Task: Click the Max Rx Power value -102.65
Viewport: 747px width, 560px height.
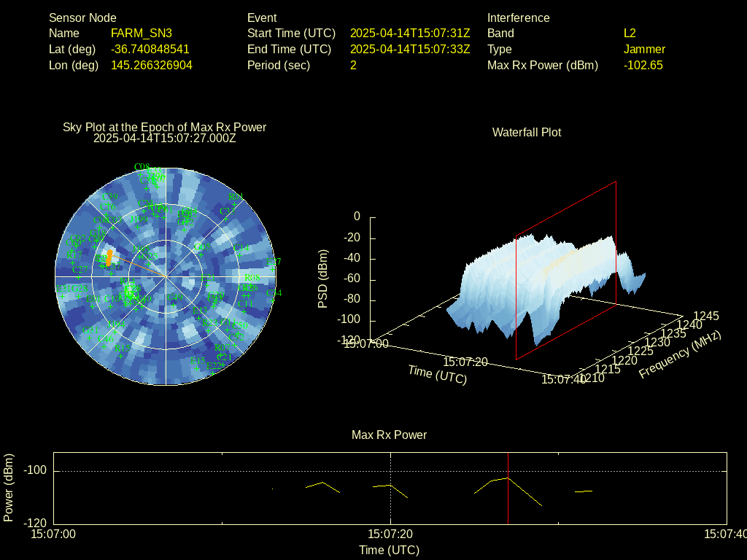Action: click(643, 65)
